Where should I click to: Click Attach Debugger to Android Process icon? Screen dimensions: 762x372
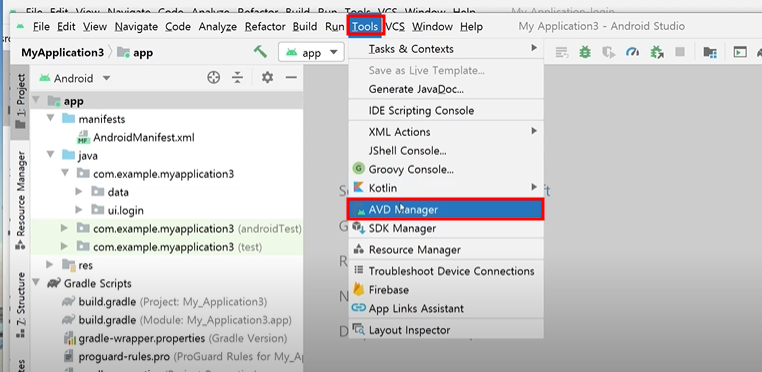(x=657, y=52)
